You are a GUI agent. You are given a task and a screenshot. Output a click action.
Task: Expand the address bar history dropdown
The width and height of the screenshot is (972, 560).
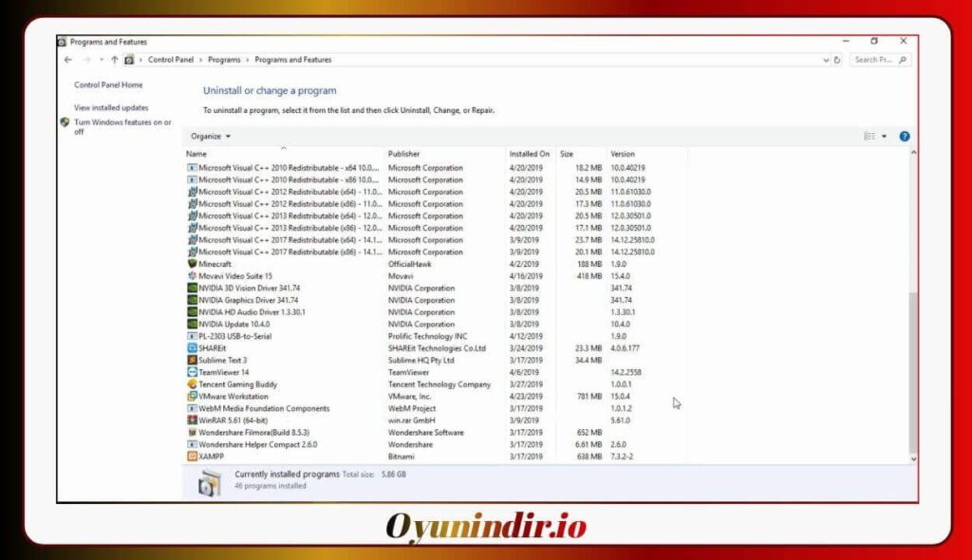coord(826,60)
